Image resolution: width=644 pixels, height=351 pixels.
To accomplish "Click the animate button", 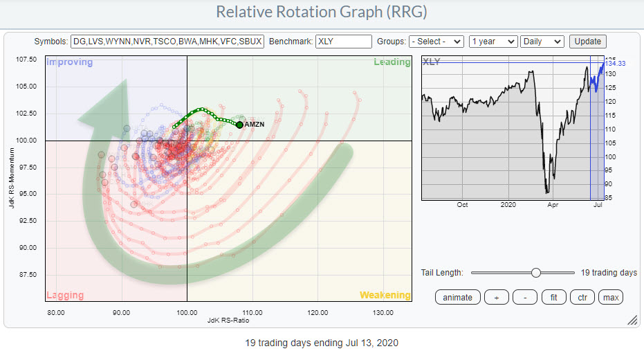I will pos(457,297).
